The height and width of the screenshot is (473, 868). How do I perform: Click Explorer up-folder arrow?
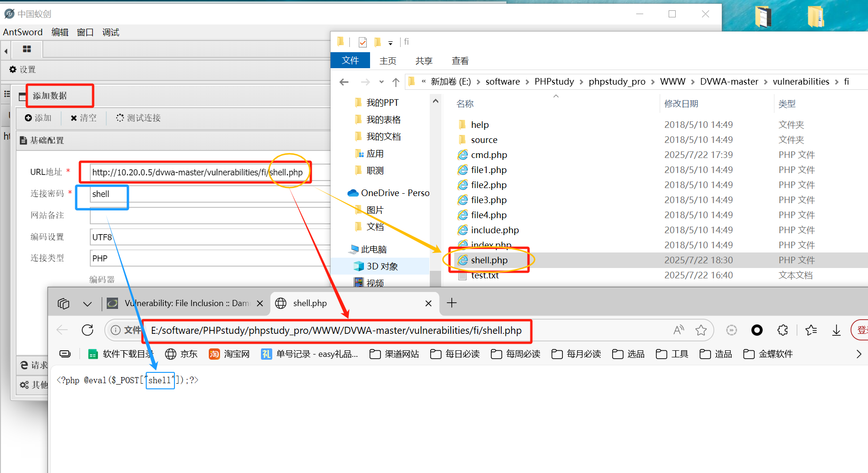coord(396,82)
